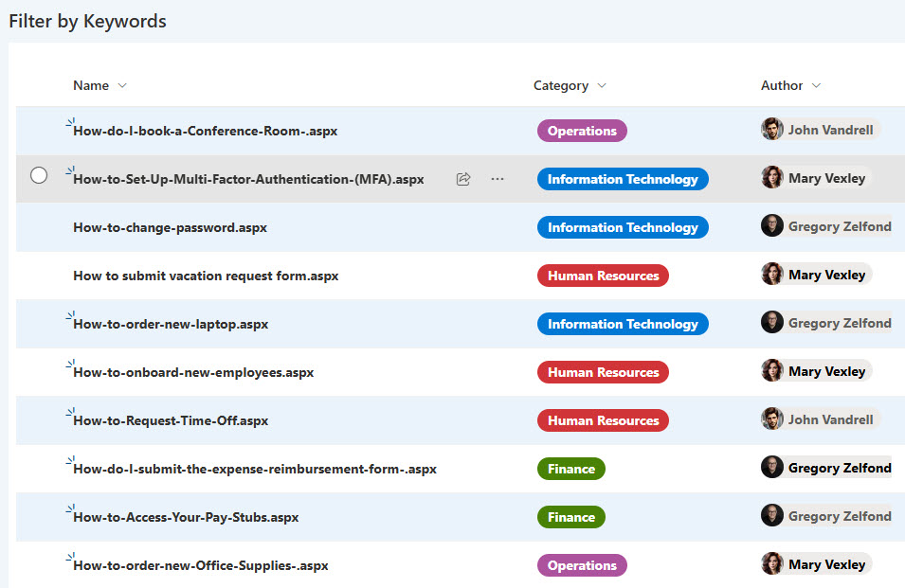Open How-do-I-book-a-Conference-Room-.aspx file
This screenshot has height=588, width=905.
(x=205, y=132)
